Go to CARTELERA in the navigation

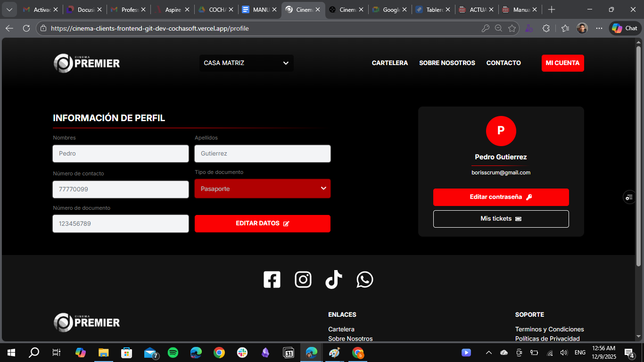389,63
